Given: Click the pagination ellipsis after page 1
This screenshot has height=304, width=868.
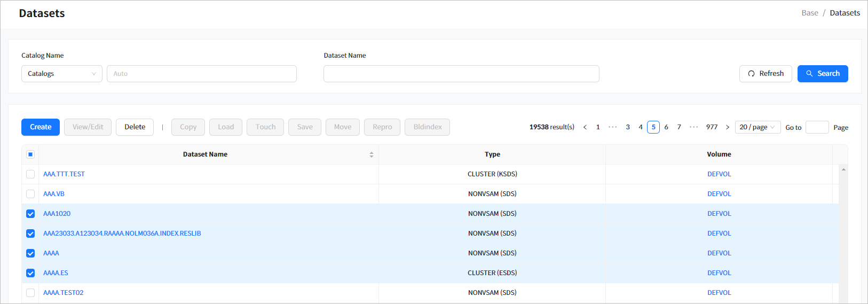Looking at the screenshot, I should 612,127.
